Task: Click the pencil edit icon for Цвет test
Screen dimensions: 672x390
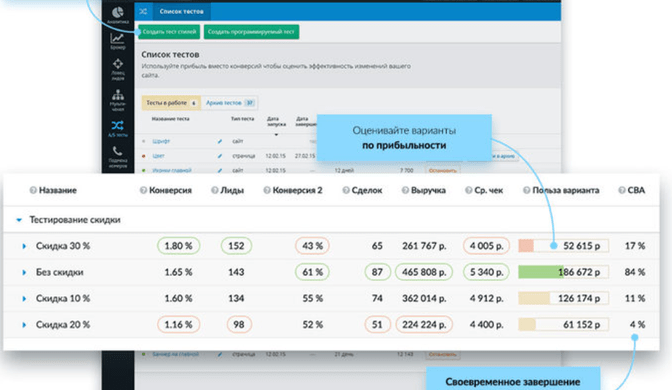Action: click(x=220, y=156)
